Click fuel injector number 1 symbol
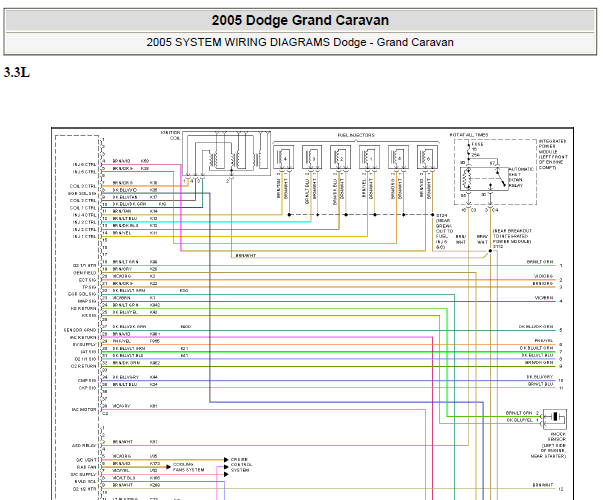The image size is (603, 500). click(370, 157)
